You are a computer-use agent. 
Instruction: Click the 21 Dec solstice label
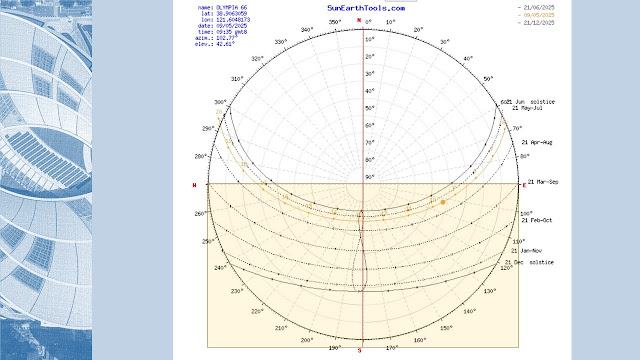click(x=529, y=262)
